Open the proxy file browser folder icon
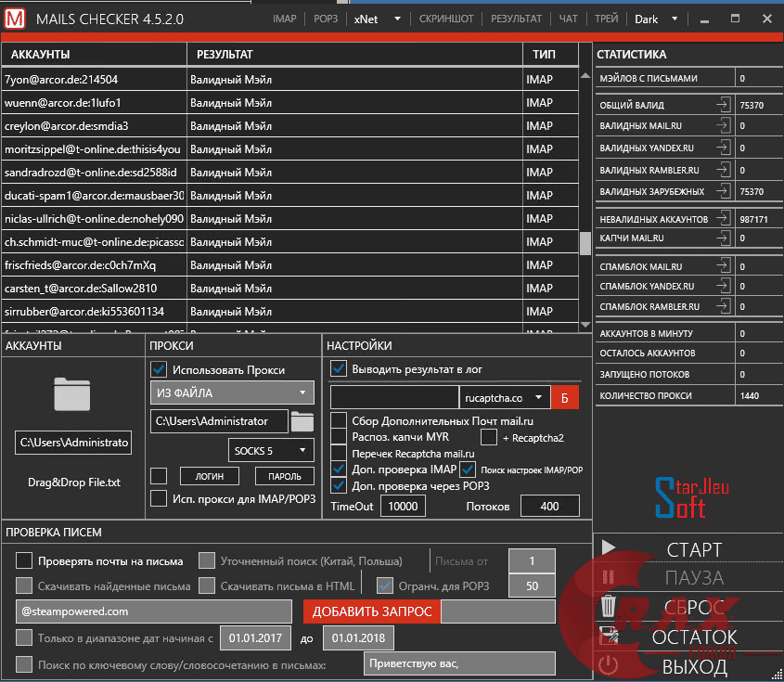 click(x=303, y=420)
